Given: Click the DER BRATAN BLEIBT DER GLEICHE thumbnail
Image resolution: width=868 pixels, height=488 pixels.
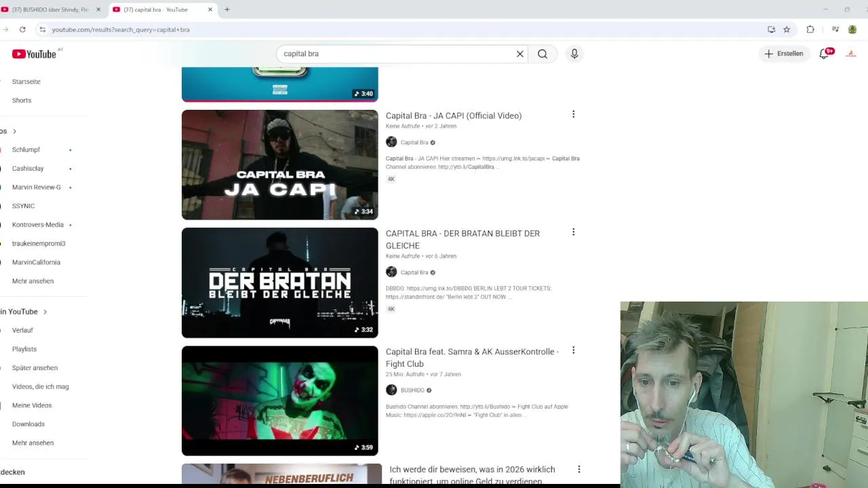Looking at the screenshot, I should pos(279,283).
